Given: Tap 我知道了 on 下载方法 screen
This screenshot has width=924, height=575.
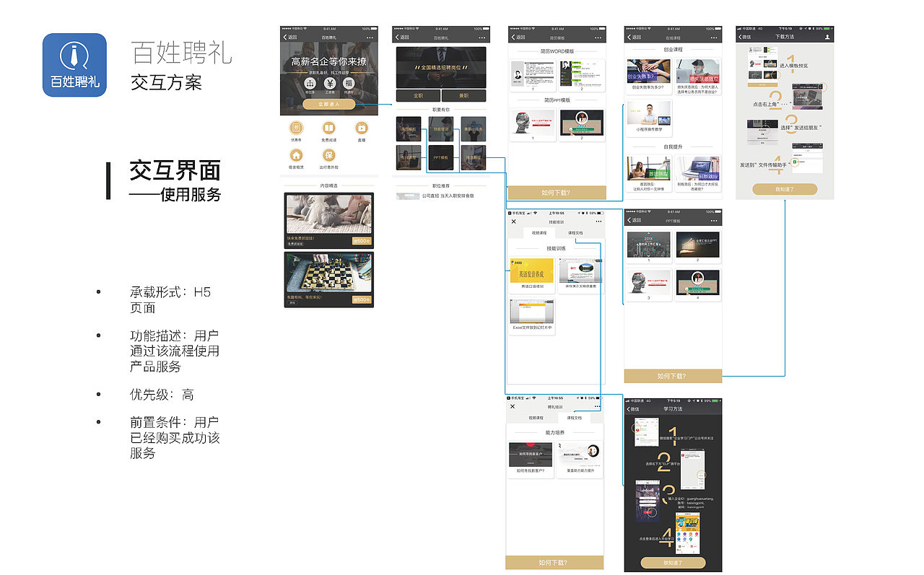Looking at the screenshot, I should point(785,189).
